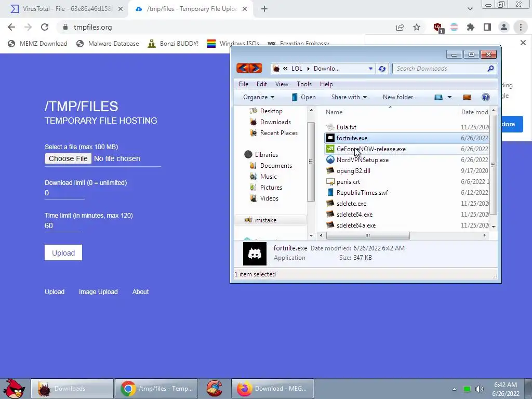Toggle the preview pane icon

[467, 97]
